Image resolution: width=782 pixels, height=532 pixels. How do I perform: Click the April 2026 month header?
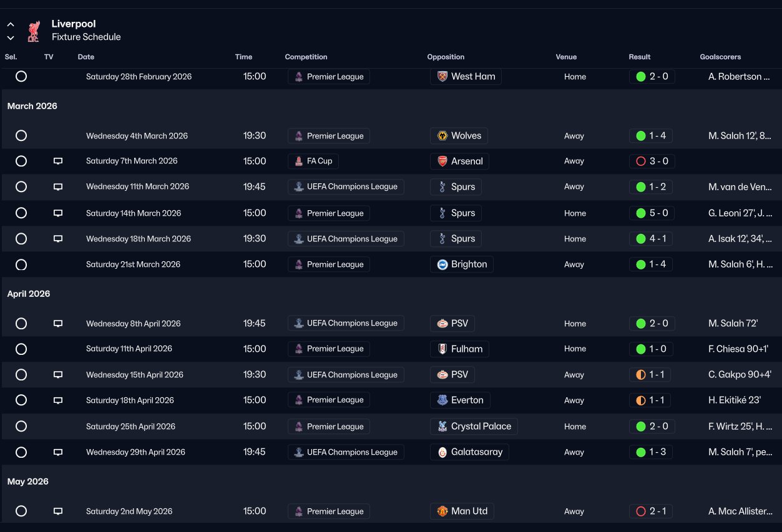coord(29,294)
